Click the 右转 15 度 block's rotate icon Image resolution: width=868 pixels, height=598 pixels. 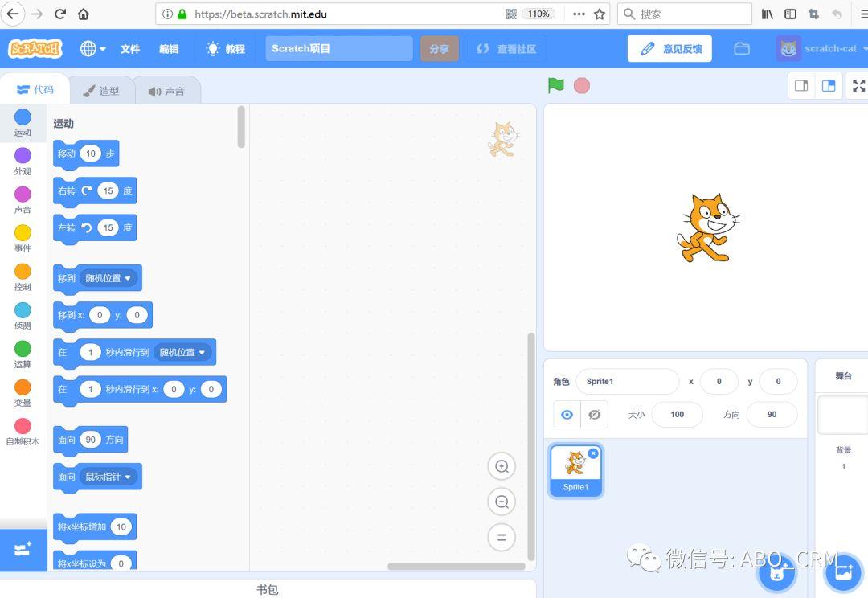coord(86,190)
